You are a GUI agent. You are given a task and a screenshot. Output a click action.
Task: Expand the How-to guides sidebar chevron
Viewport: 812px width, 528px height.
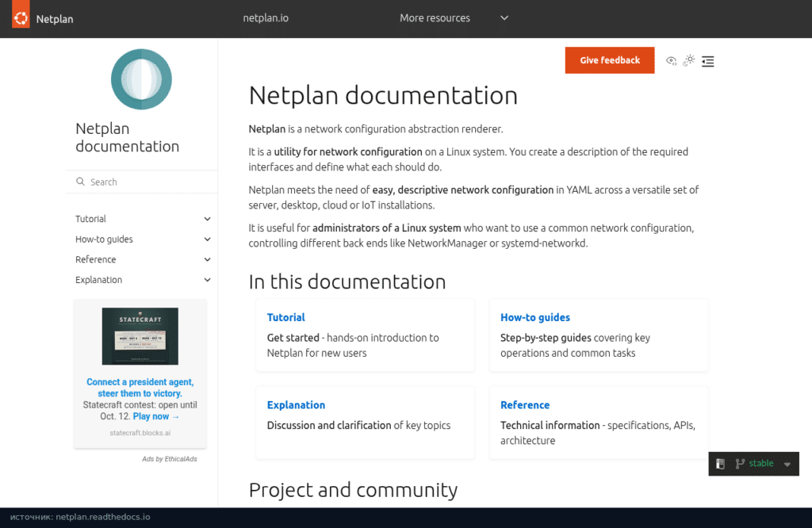207,239
